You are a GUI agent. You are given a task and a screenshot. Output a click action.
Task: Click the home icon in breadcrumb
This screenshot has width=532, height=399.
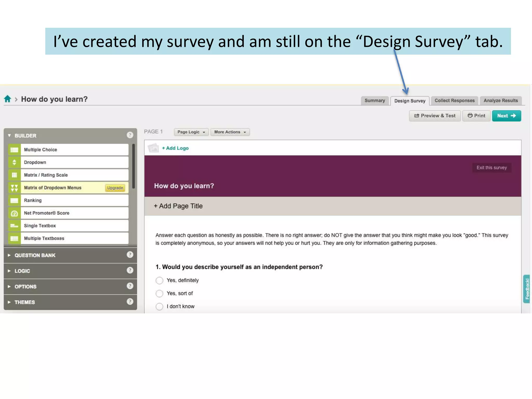tap(8, 99)
